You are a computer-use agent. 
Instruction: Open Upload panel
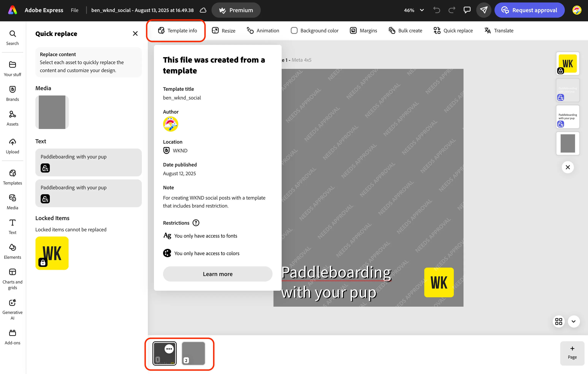click(x=13, y=146)
